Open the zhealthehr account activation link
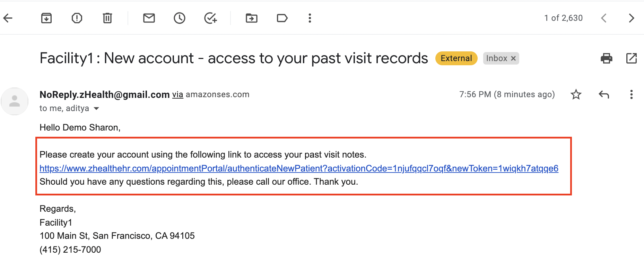The height and width of the screenshot is (277, 644). click(x=299, y=169)
